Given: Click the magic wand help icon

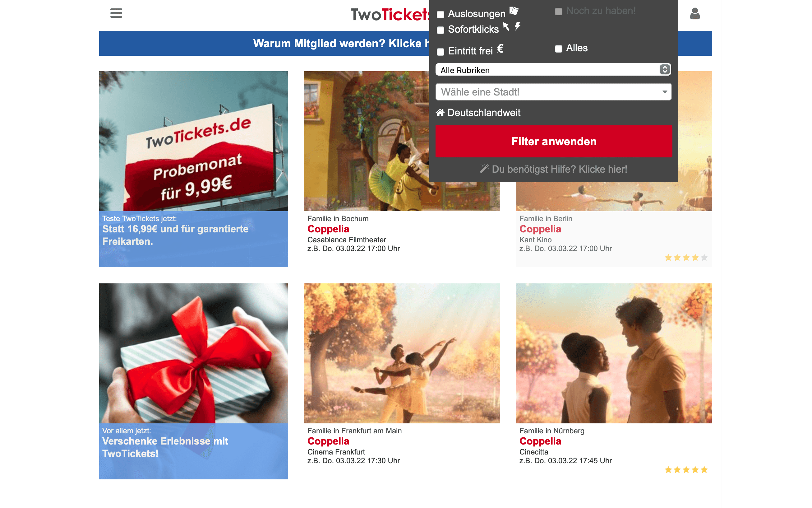Looking at the screenshot, I should [484, 169].
